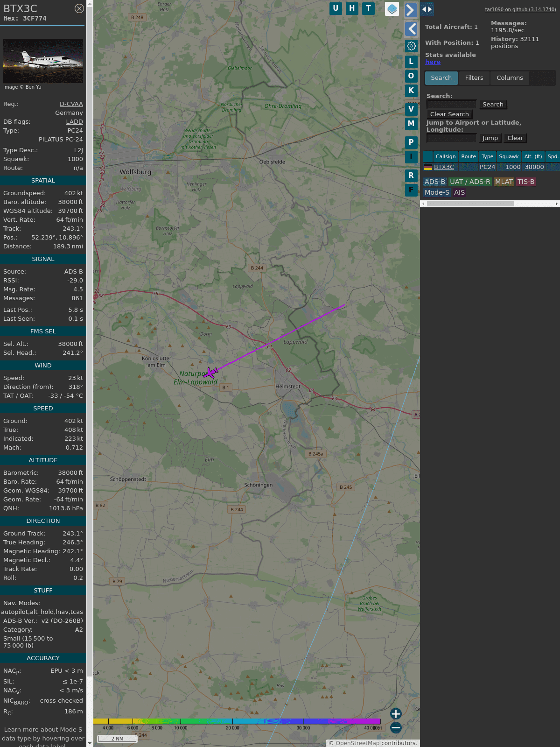This screenshot has height=747, width=560.
Task: Focus the Jump to Airport input field
Action: [x=451, y=138]
